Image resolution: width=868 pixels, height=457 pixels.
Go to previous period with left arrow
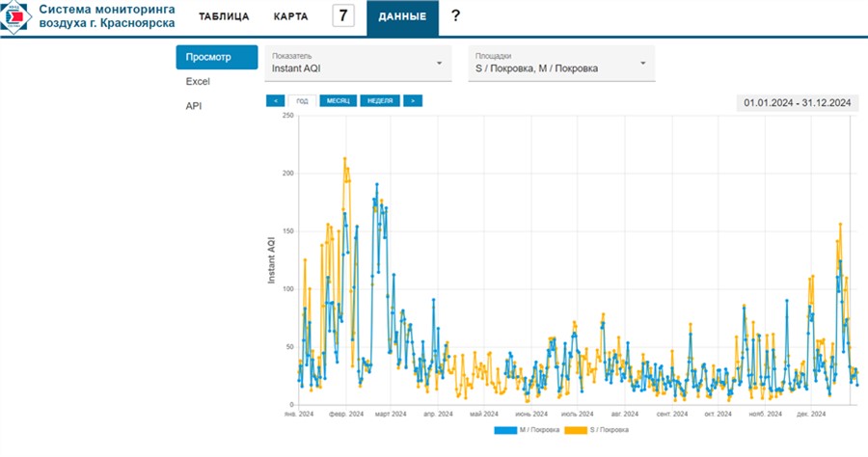276,100
